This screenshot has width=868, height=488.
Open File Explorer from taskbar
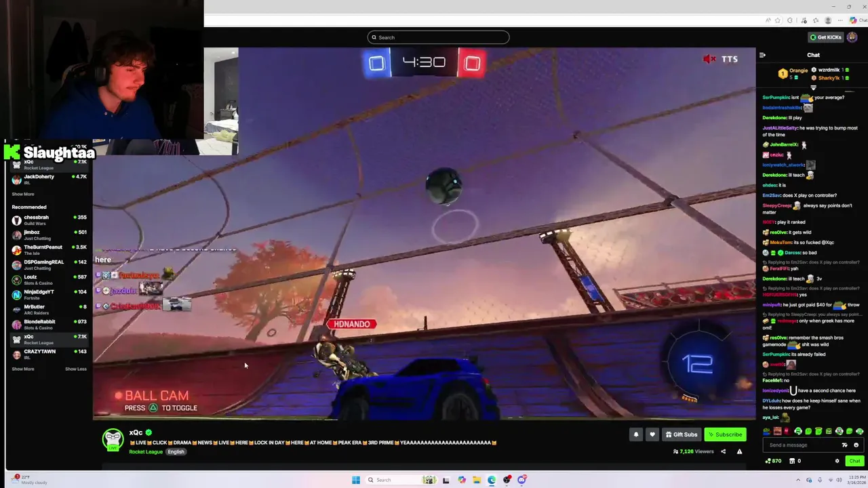[477, 480]
